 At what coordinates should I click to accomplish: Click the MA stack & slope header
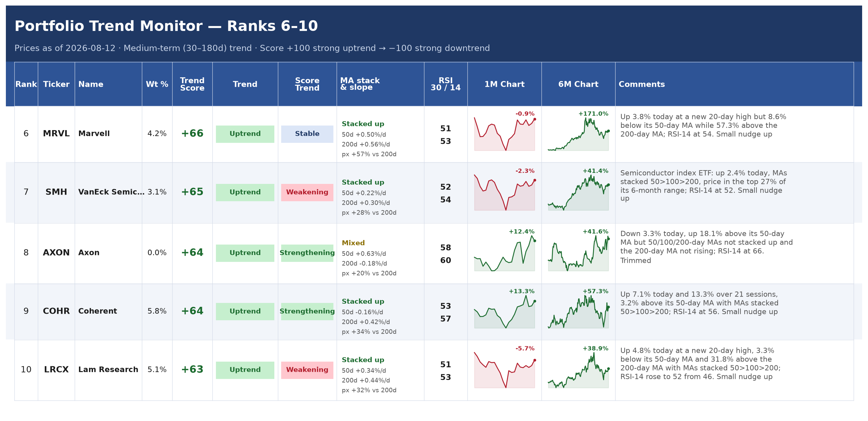(380, 84)
